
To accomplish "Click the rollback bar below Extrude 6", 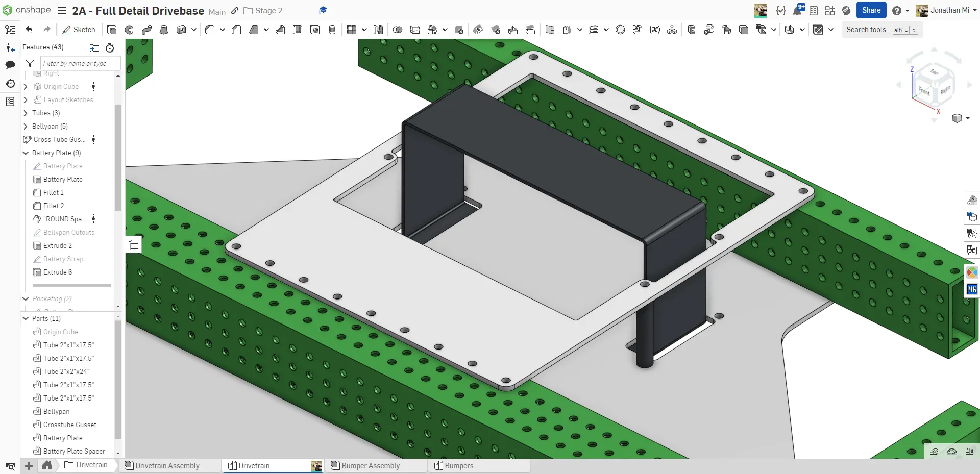I will coord(71,285).
